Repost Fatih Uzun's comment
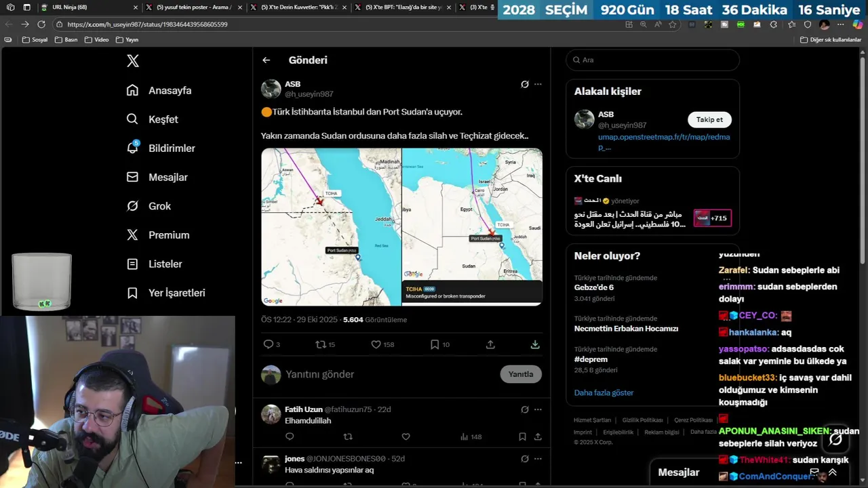The image size is (868, 488). click(348, 436)
